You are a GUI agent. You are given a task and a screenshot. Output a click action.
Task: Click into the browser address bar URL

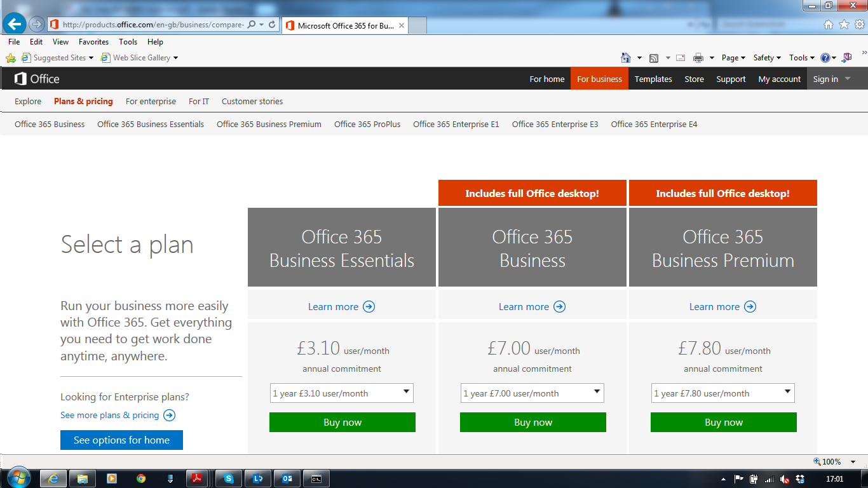(153, 25)
